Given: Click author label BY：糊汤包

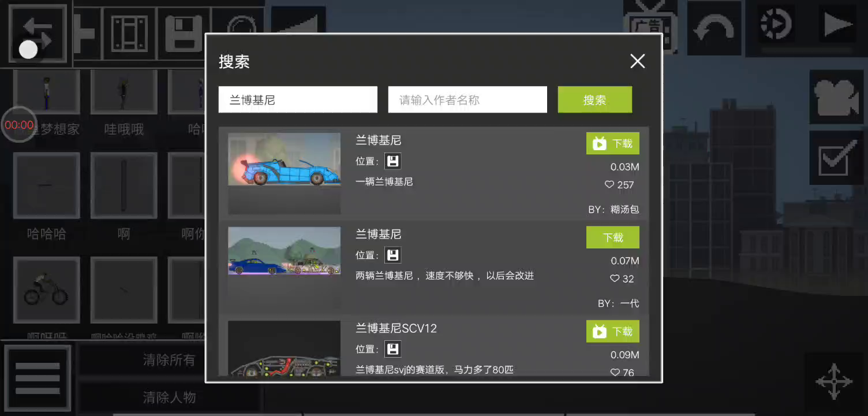Looking at the screenshot, I should [614, 209].
